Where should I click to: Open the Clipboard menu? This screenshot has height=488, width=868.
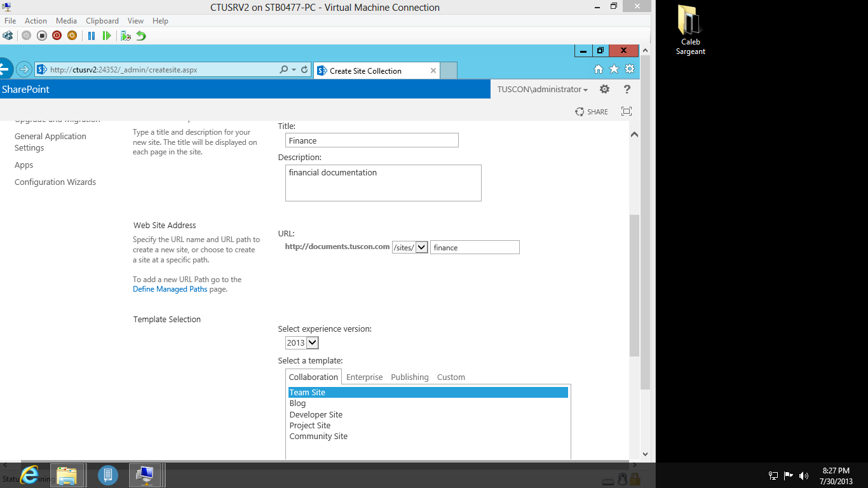102,21
